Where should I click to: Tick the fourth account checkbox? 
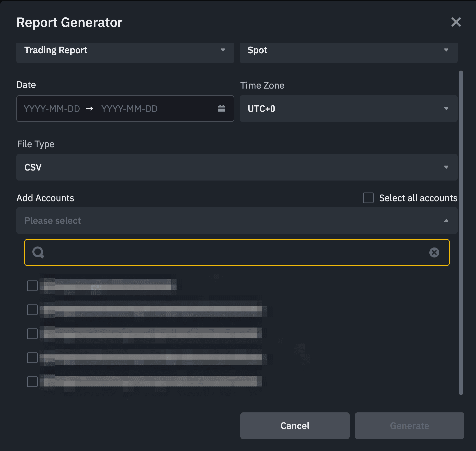tap(32, 358)
